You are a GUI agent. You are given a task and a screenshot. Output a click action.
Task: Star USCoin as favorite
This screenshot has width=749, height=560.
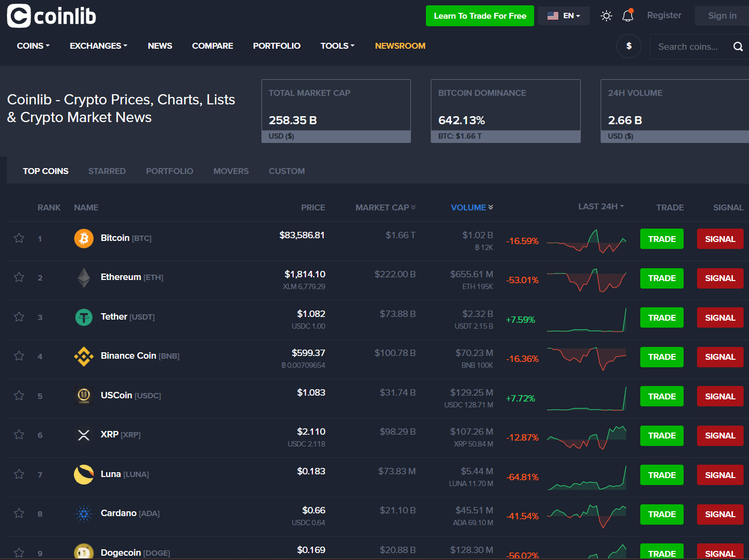click(x=19, y=396)
